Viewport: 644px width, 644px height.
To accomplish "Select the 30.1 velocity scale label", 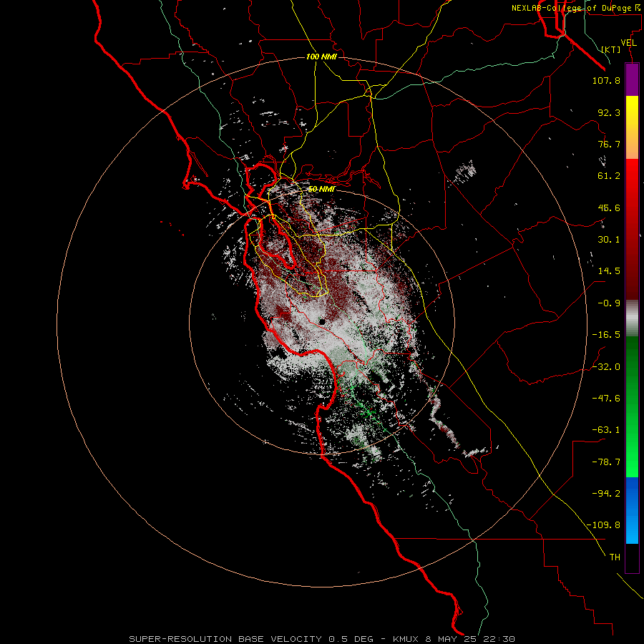I will click(x=609, y=240).
